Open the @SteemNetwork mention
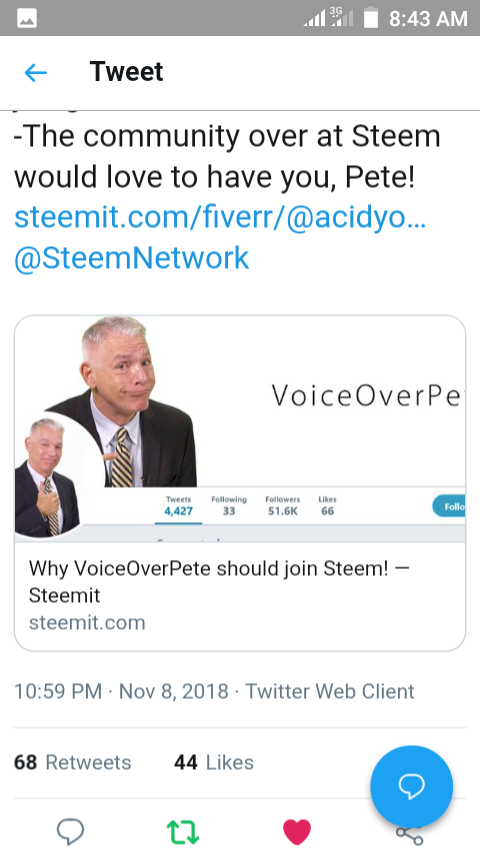 (x=131, y=258)
